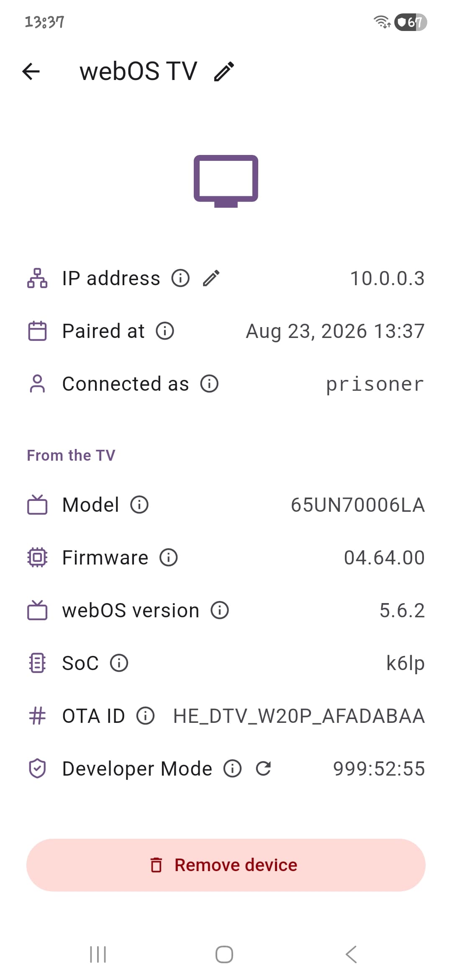Screen dimensions: 452x980
Task: Open recent apps from navigation bar
Action: pyautogui.click(x=98, y=954)
